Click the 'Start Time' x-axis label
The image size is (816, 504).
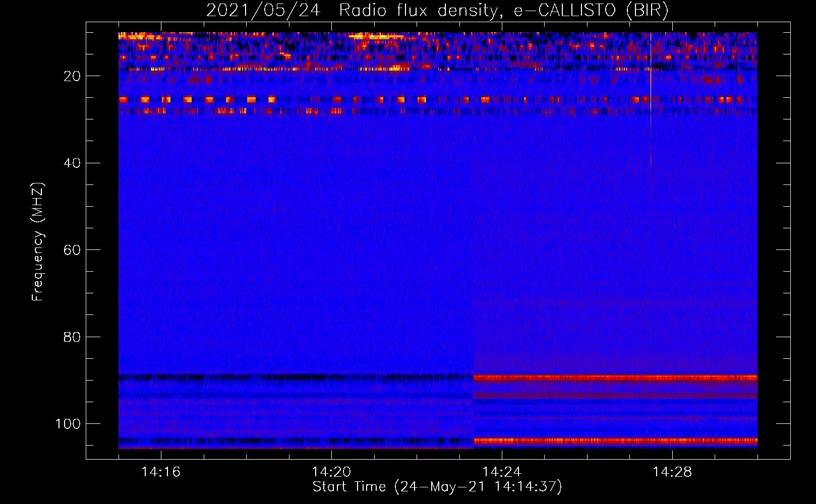(x=437, y=487)
